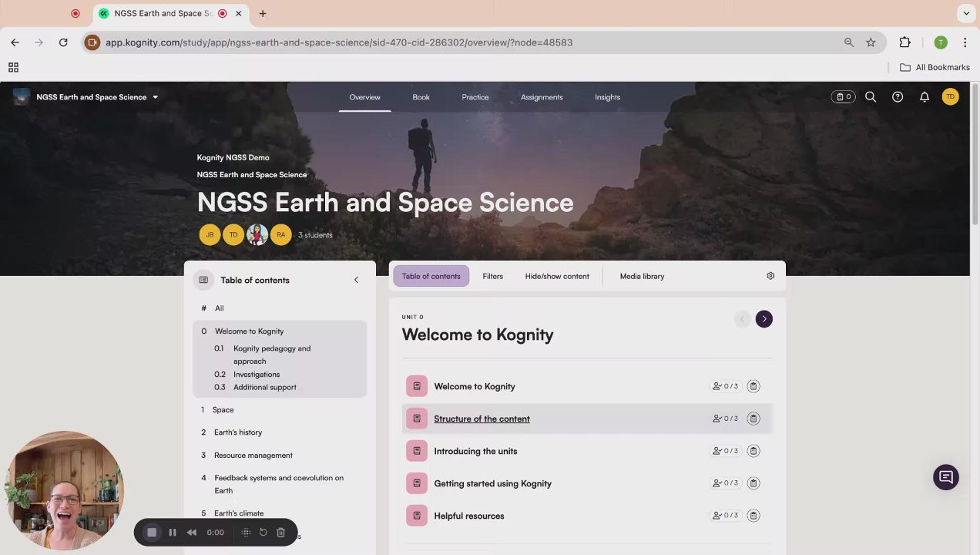Select unit 4 Feedback systems and coevolution
The image size is (980, 555).
tap(280, 484)
